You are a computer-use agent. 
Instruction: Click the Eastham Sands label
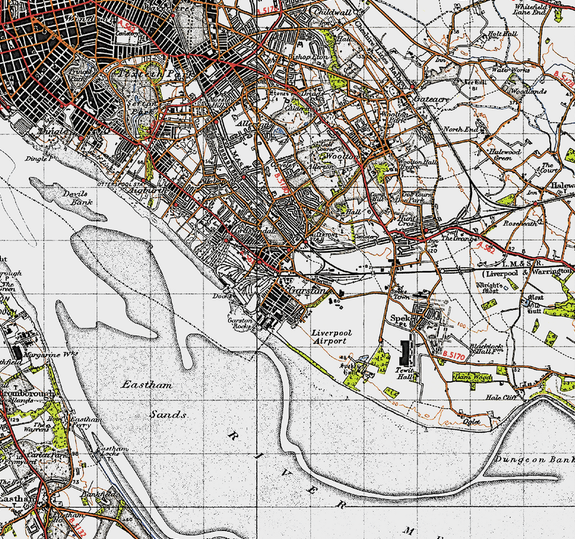coord(154,400)
